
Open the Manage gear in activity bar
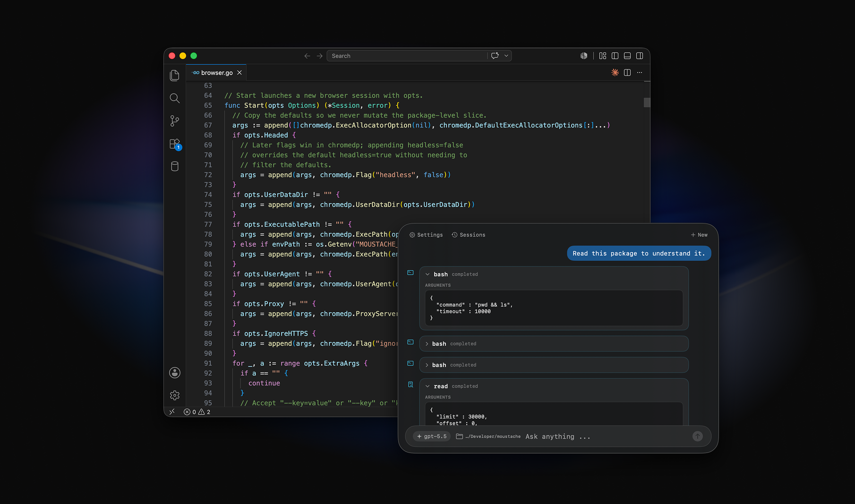(x=174, y=395)
